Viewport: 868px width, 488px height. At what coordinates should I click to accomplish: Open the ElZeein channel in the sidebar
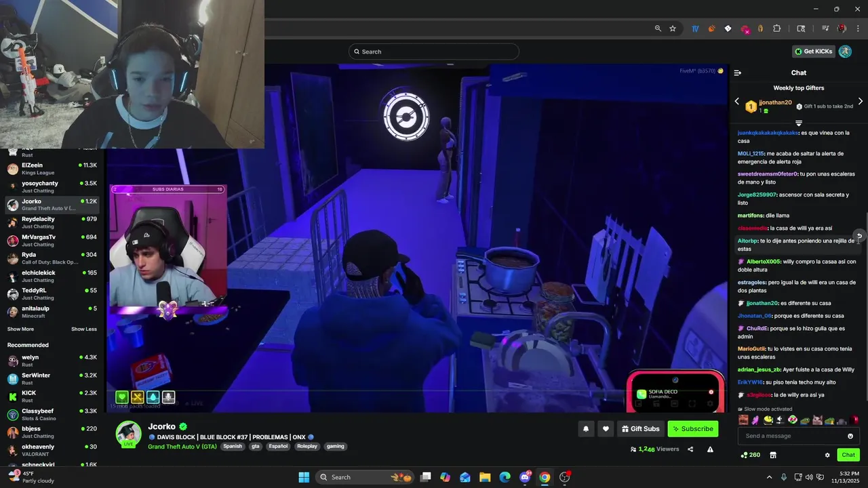(x=52, y=169)
